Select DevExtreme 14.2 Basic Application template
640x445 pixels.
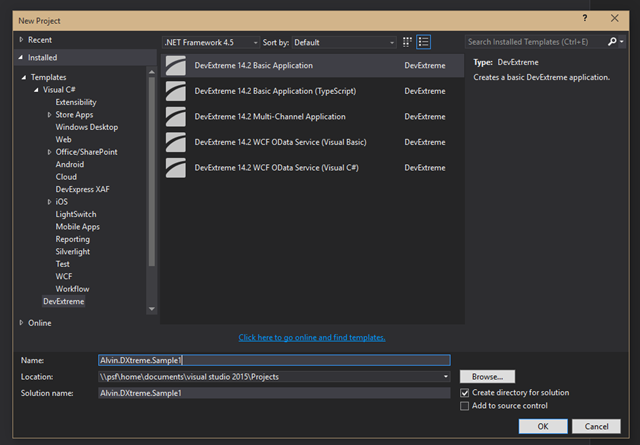point(313,65)
